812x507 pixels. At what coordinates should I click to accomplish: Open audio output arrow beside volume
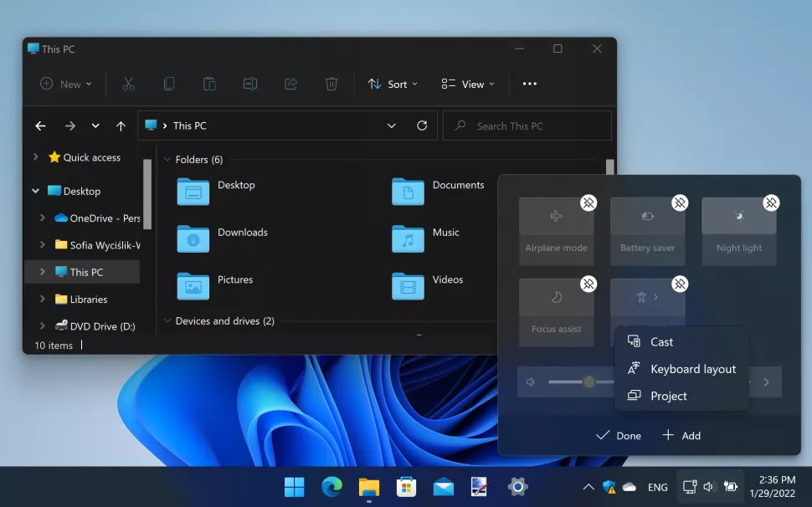click(766, 382)
